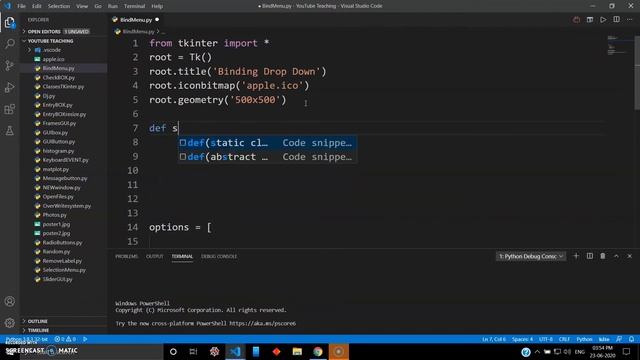
Task: Open the Manage gear icon
Action: tap(9, 323)
